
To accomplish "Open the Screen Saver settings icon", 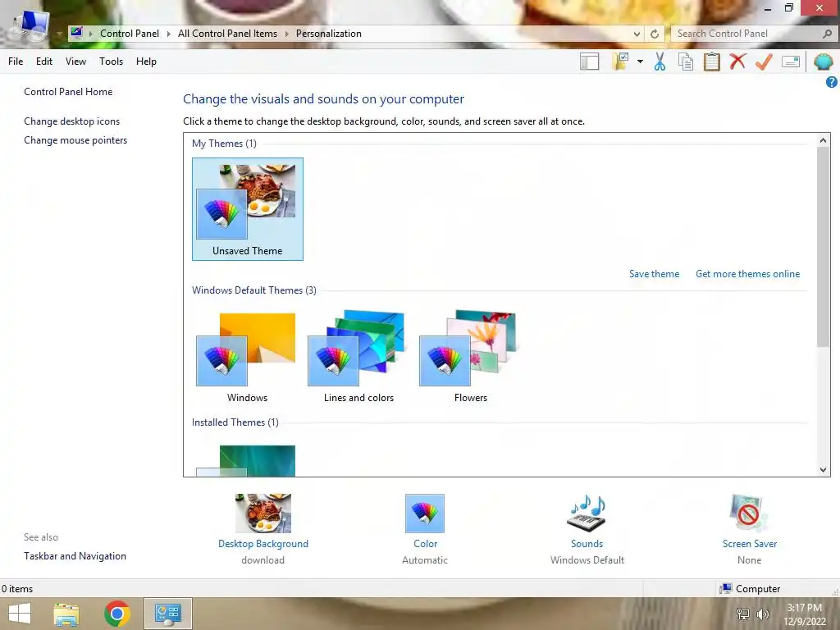I will pos(749,514).
